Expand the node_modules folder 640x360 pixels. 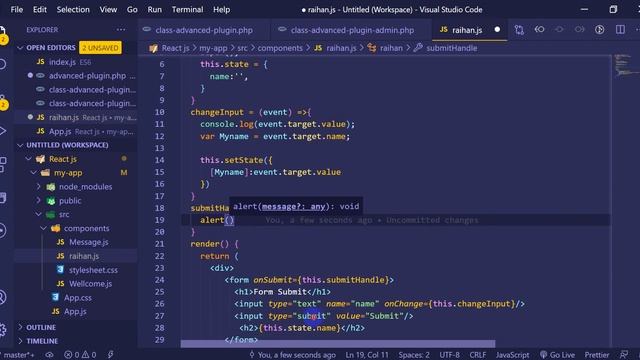point(39,187)
